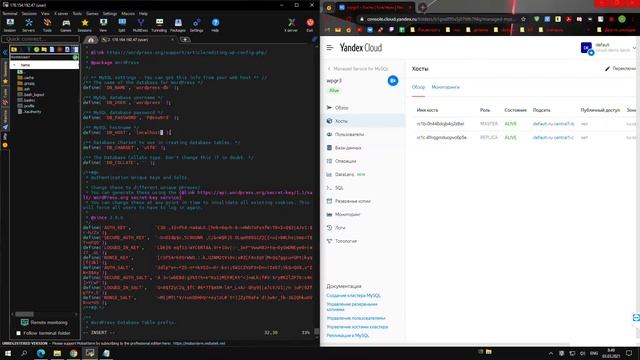Open Windows taskbar search
This screenshot has height=360, width=640.
(x=24, y=353)
